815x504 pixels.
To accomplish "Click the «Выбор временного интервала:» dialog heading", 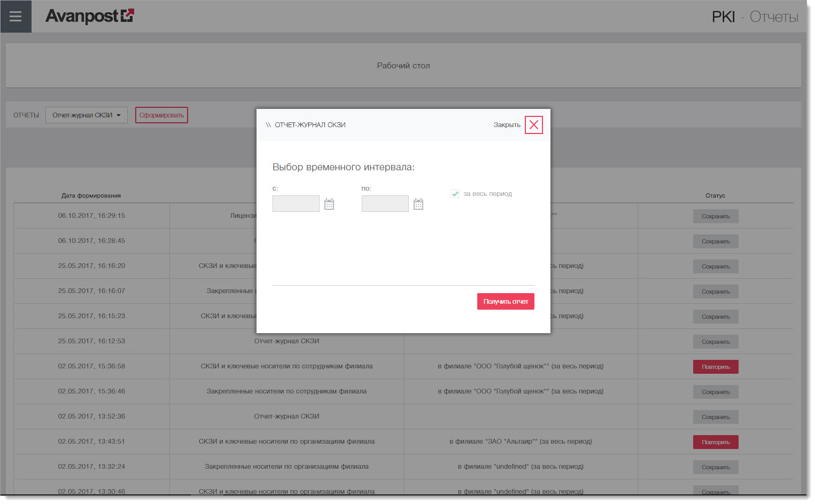I will (344, 167).
